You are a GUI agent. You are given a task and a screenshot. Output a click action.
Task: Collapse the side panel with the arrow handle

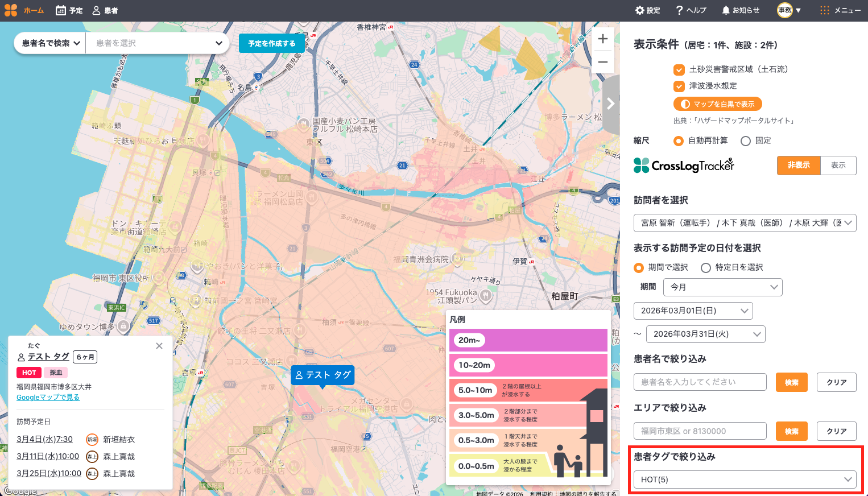coord(611,104)
